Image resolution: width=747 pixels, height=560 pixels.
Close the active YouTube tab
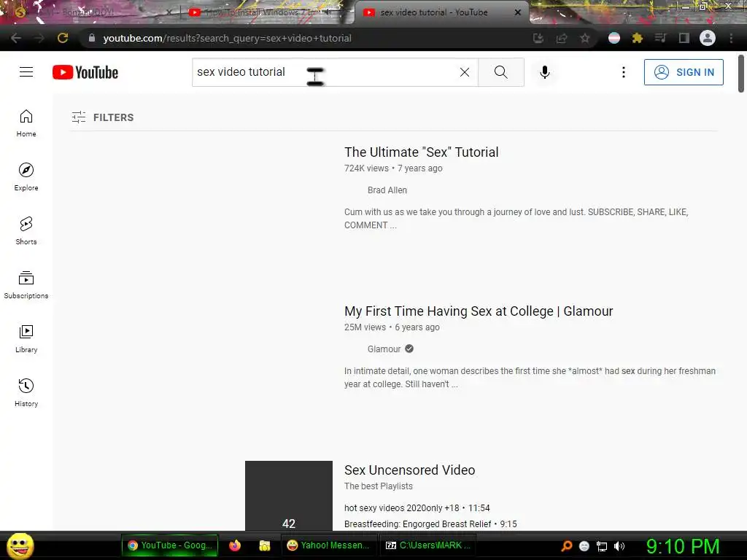(x=518, y=12)
